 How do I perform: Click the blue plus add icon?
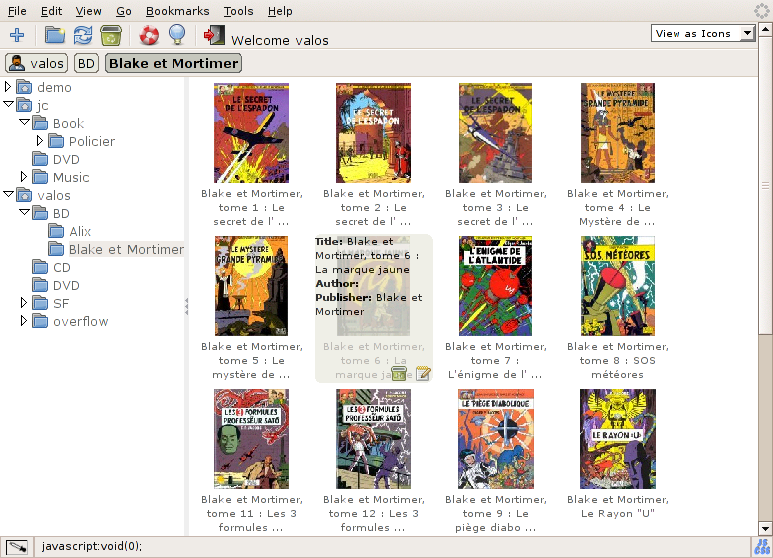[17, 35]
